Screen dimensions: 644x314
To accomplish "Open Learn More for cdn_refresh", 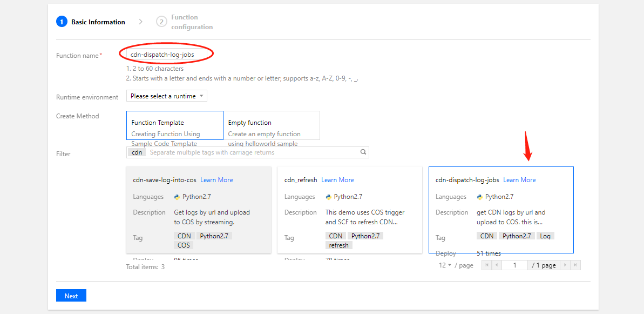I will point(337,180).
